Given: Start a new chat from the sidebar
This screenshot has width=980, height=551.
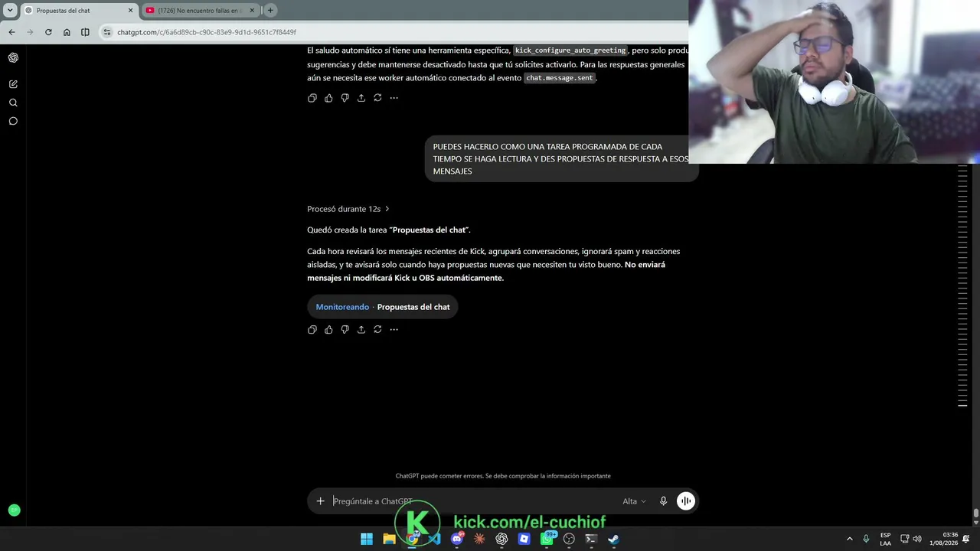Looking at the screenshot, I should pyautogui.click(x=13, y=84).
